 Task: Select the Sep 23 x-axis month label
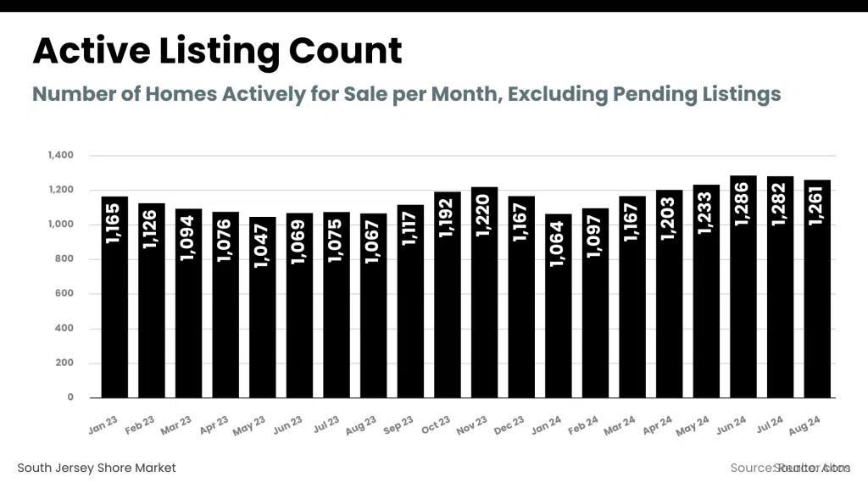(398, 423)
